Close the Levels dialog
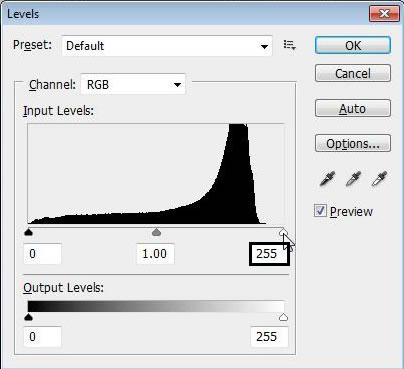 click(x=384, y=14)
